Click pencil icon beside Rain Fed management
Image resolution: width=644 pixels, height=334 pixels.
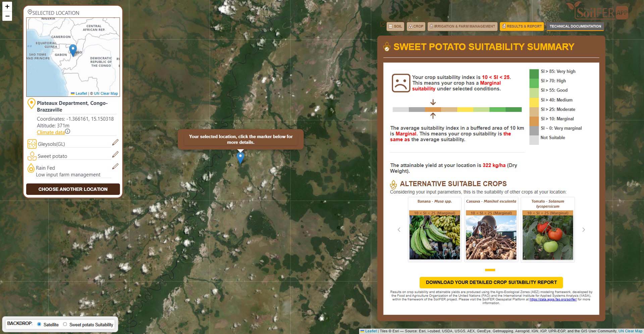(115, 166)
